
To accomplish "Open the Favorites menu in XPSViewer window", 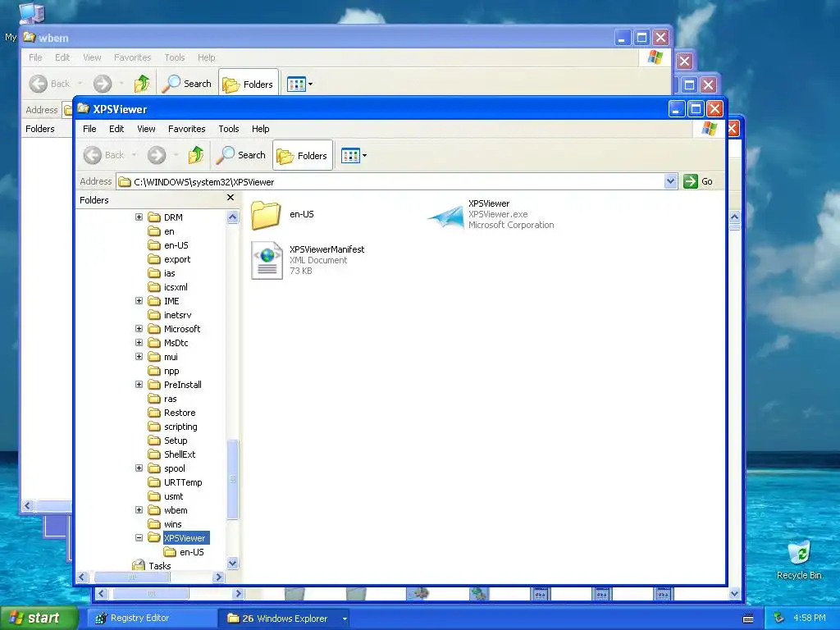I will point(186,129).
